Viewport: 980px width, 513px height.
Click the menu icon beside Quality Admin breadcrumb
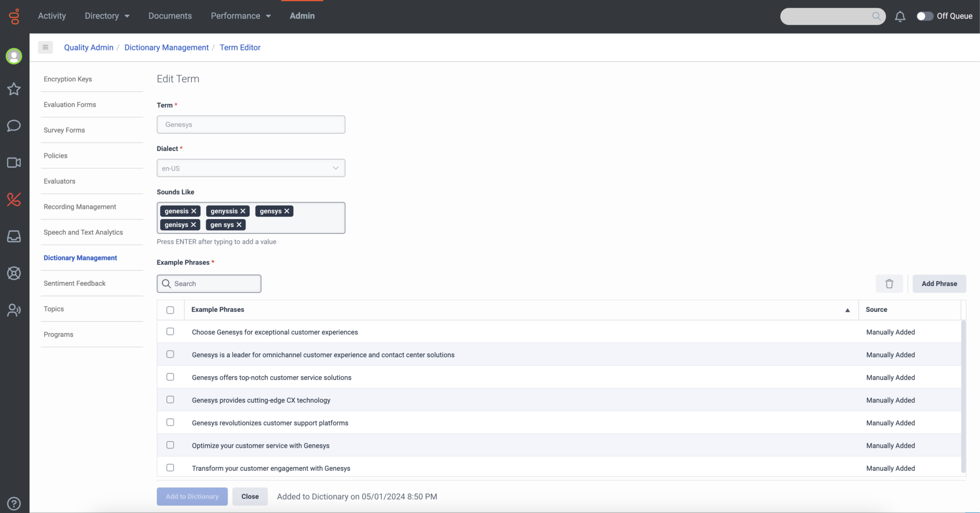pyautogui.click(x=45, y=47)
